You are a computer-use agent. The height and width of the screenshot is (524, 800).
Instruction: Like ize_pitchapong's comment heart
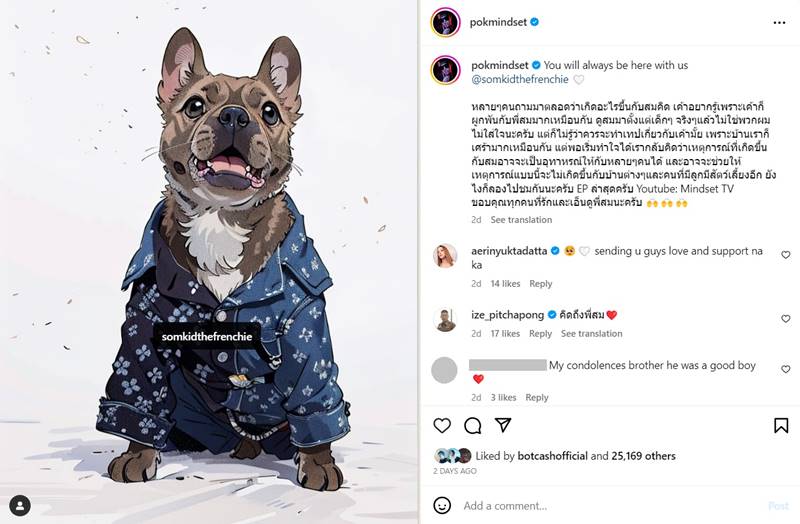[x=785, y=318]
